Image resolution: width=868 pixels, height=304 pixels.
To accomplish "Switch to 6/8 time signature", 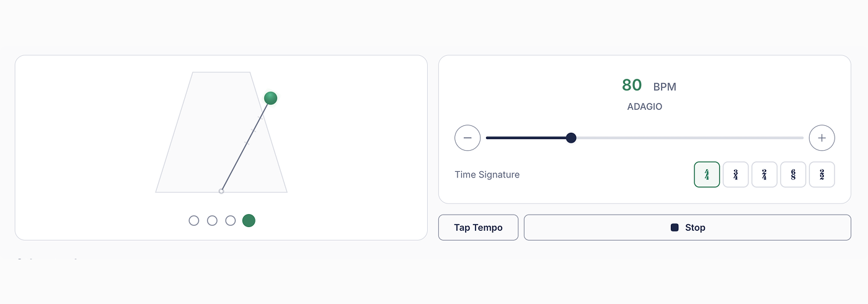I will (x=793, y=174).
